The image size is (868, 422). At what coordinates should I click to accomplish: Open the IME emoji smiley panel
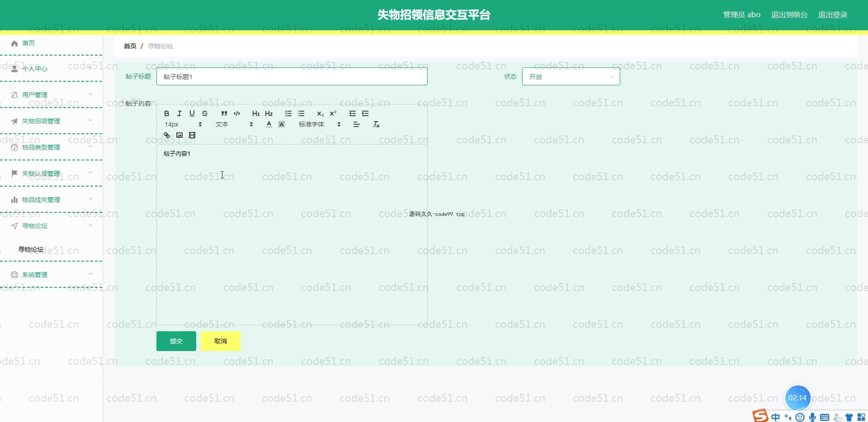(800, 417)
